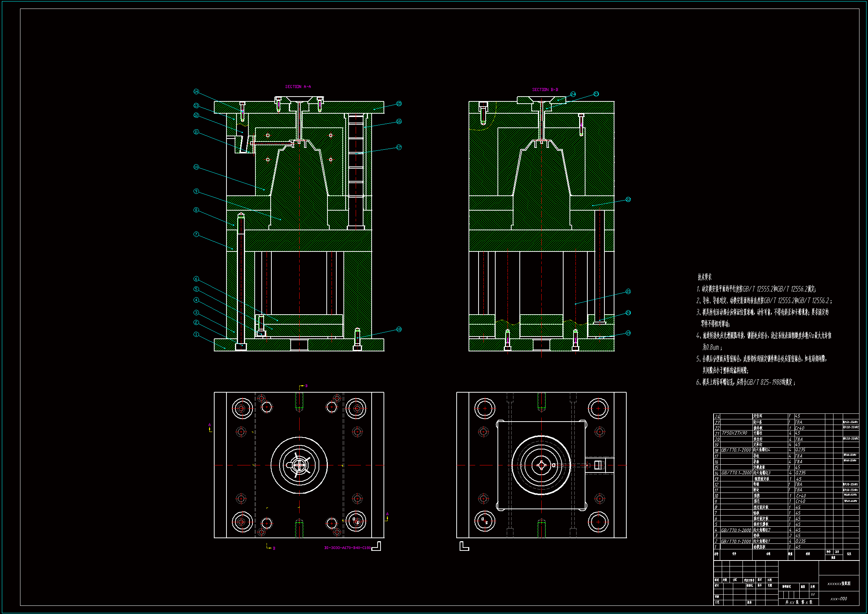Select balloon number 10 callout
The height and width of the screenshot is (614, 868).
196,167
